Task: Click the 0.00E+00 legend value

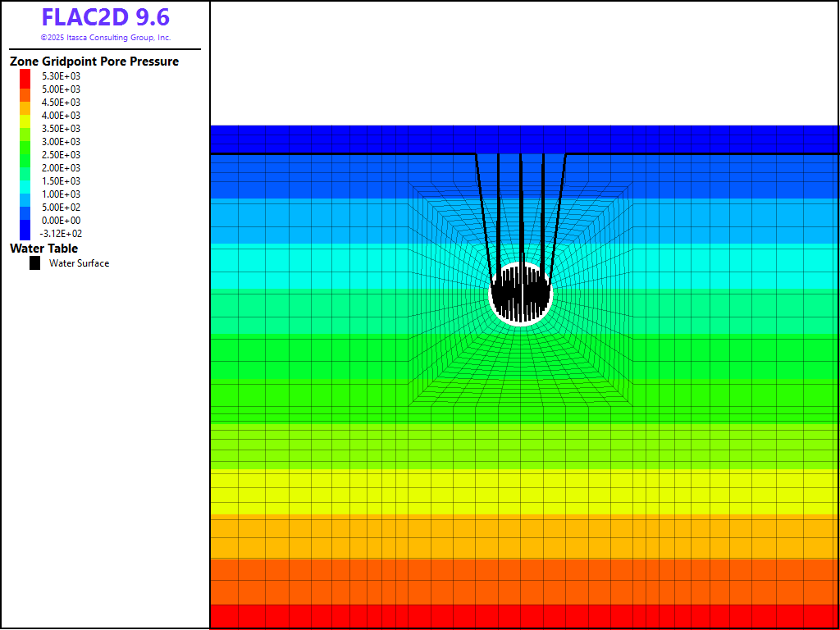Action: (x=62, y=221)
